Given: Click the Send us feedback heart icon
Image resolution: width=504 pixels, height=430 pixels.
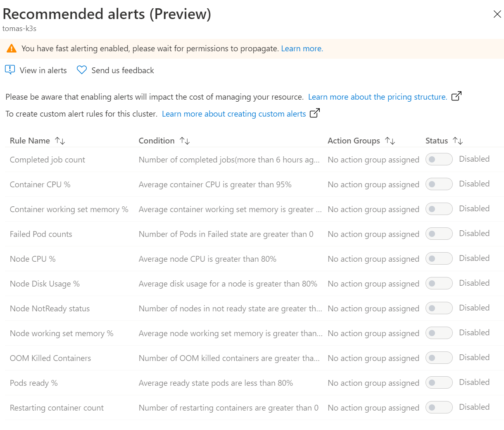Looking at the screenshot, I should [82, 70].
